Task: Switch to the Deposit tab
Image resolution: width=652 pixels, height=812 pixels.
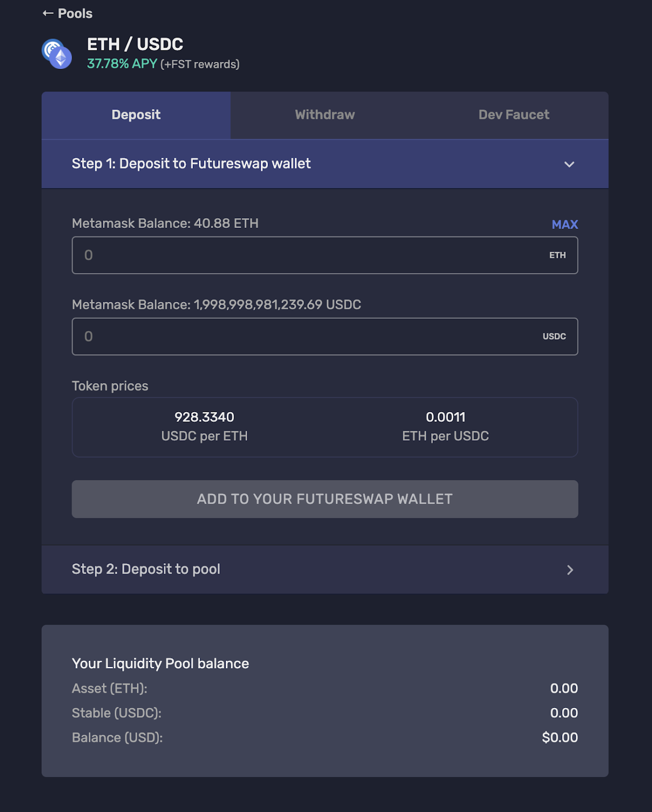Action: [x=136, y=115]
